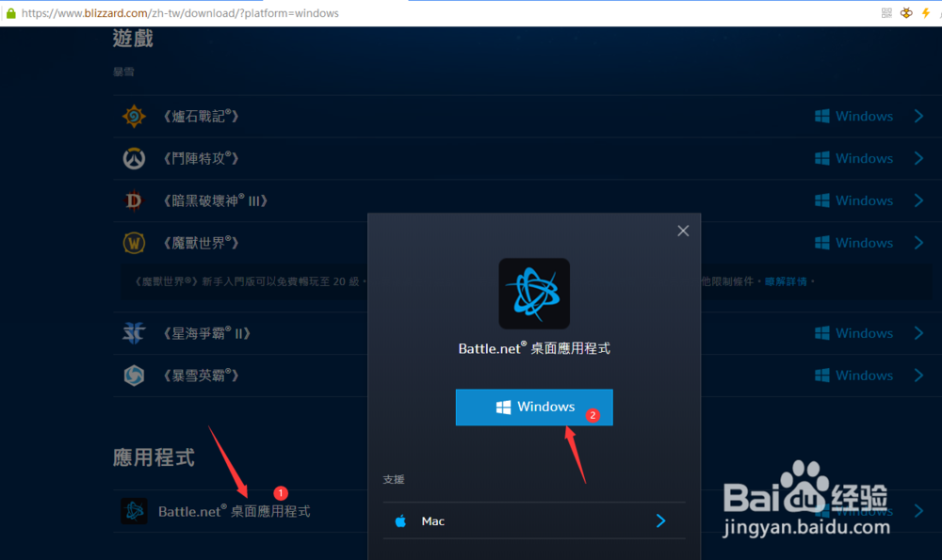Open the Battle.net 桌面應用程式 entry
The height and width of the screenshot is (560, 942).
click(235, 511)
